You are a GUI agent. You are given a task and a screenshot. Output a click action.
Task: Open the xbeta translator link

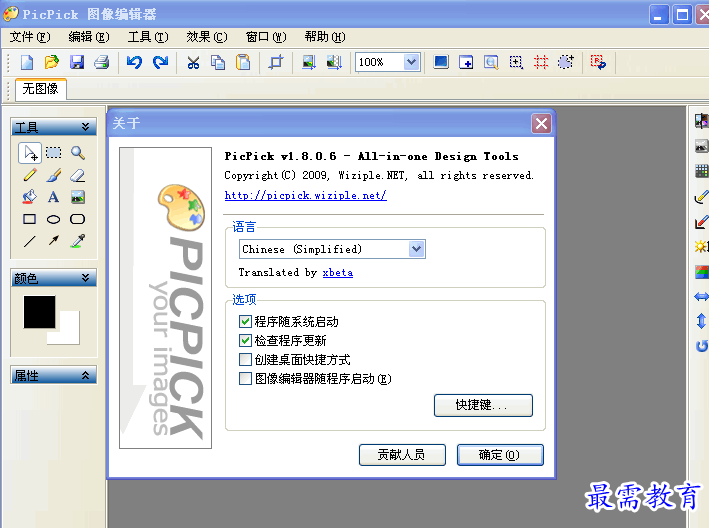tap(338, 273)
